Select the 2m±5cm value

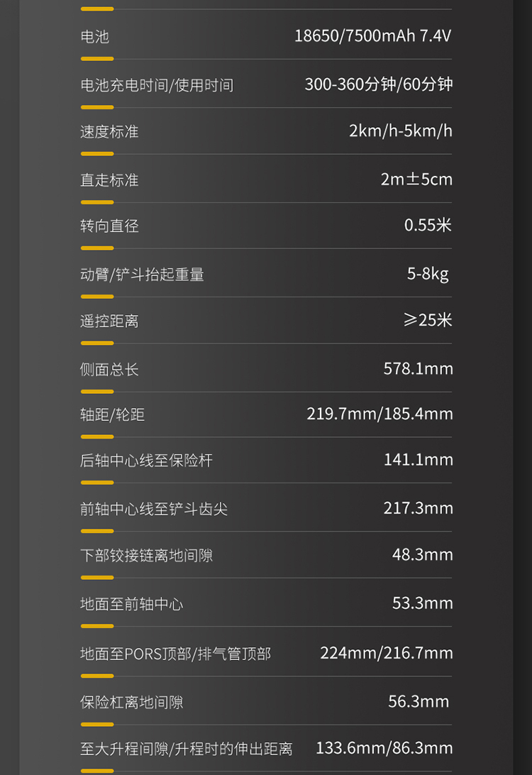(416, 180)
